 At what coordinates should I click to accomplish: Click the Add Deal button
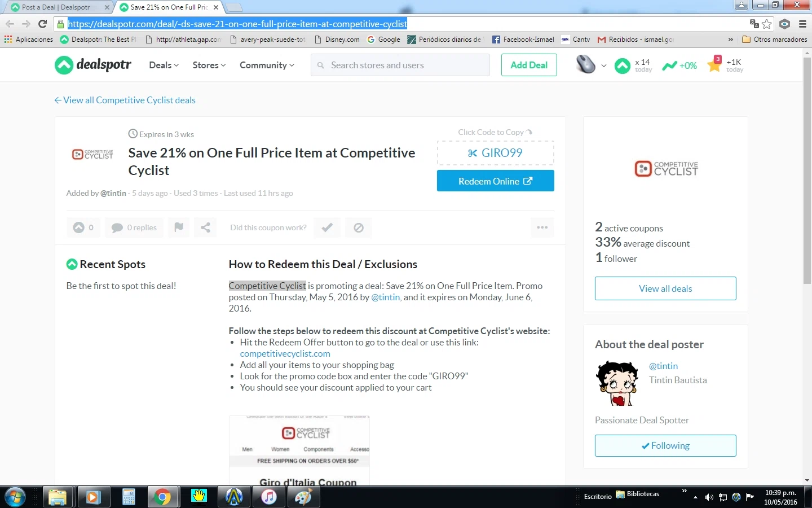[529, 65]
